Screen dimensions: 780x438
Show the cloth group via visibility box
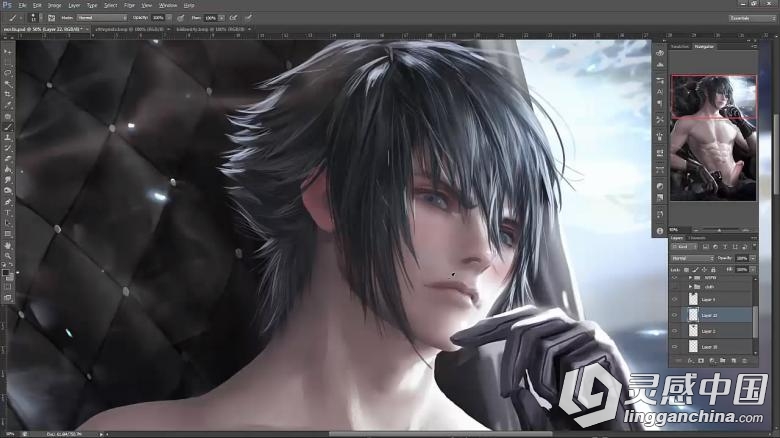(x=675, y=287)
